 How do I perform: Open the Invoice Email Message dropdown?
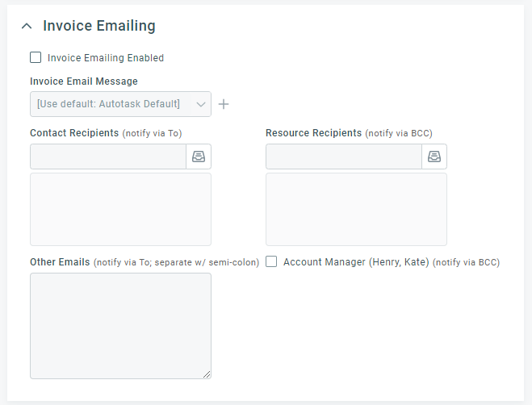click(120, 104)
